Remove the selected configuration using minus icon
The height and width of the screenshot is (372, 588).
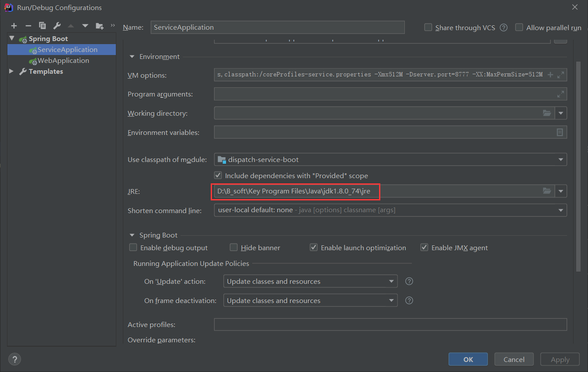(28, 25)
